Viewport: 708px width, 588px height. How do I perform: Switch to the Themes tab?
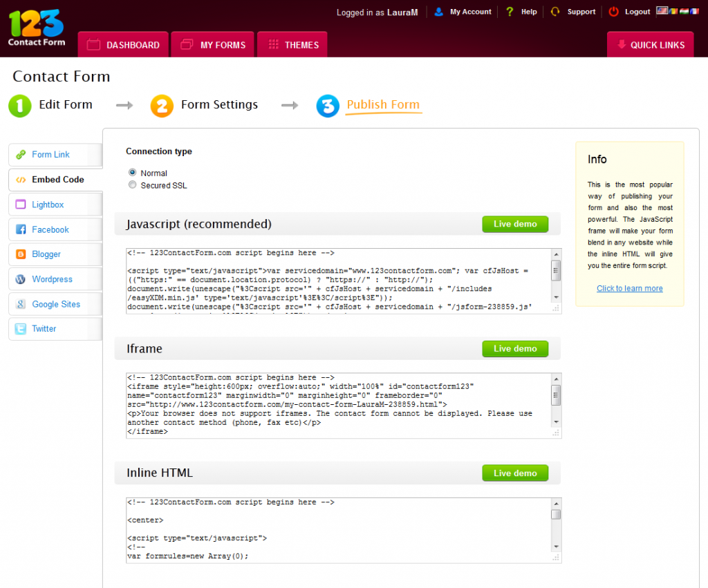tap(292, 45)
